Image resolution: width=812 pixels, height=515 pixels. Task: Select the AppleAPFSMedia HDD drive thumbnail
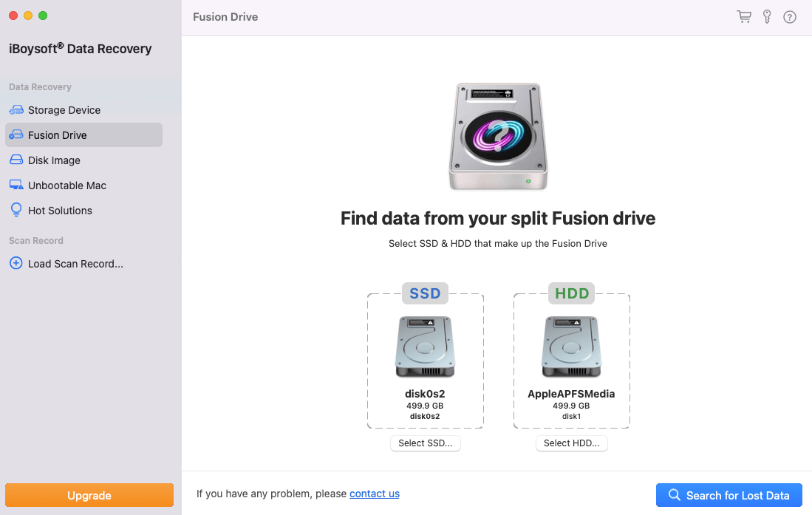[571, 347]
